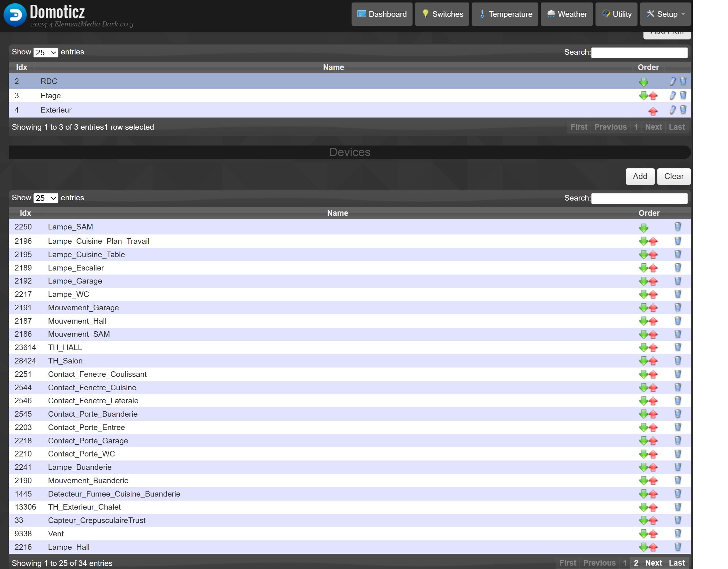Click the Domoticz logo icon
728x569 pixels.
click(15, 15)
